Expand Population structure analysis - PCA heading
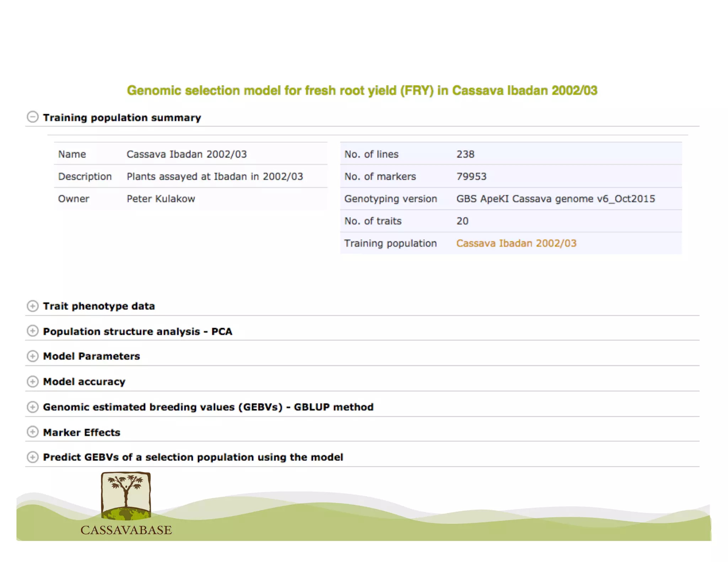 [x=138, y=331]
